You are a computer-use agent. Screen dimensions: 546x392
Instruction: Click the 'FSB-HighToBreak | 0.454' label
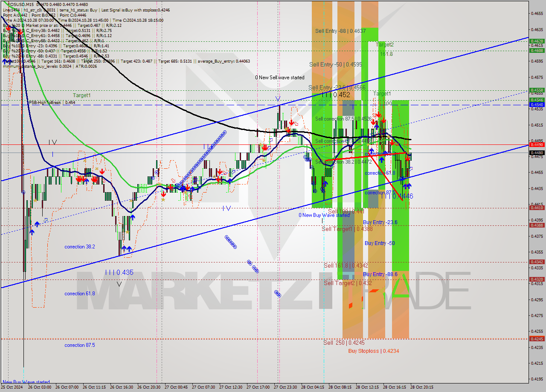tap(52, 103)
